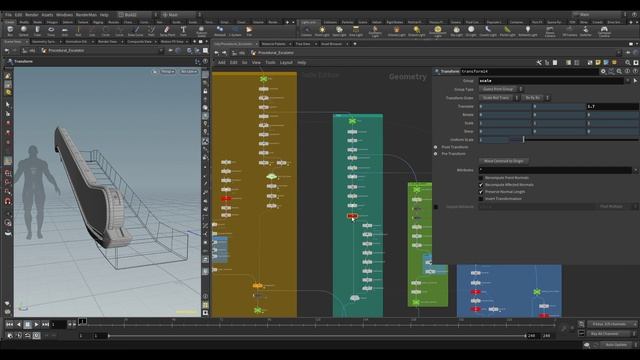Image resolution: width=640 pixels, height=360 pixels.
Task: Click parameter pane gear settings icon
Action: (x=603, y=71)
